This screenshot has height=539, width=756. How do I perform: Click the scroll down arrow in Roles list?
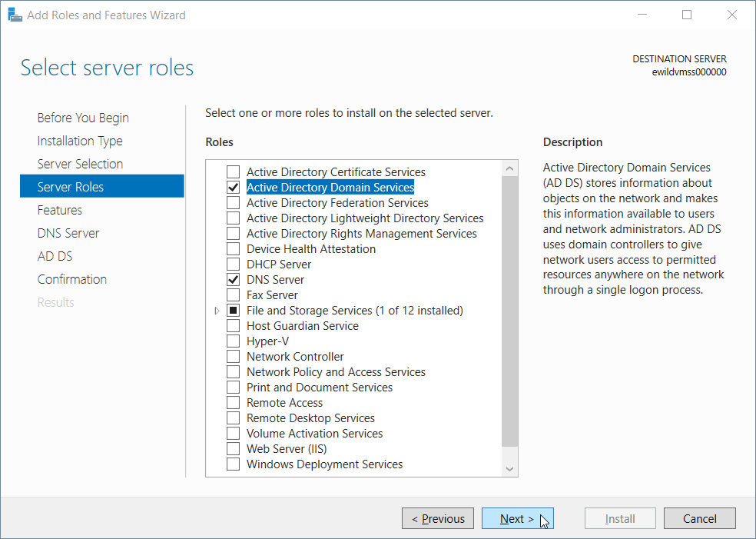[x=509, y=468]
